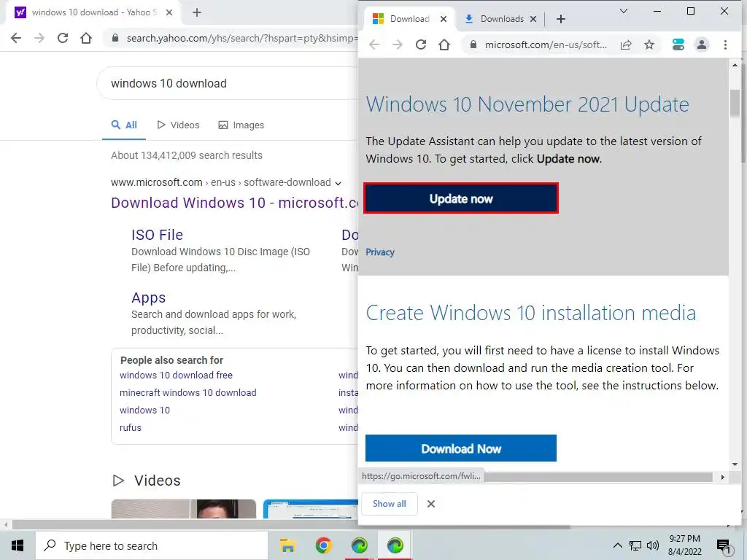Add new tab in Microsoft window
The height and width of the screenshot is (560, 747).
pos(561,19)
